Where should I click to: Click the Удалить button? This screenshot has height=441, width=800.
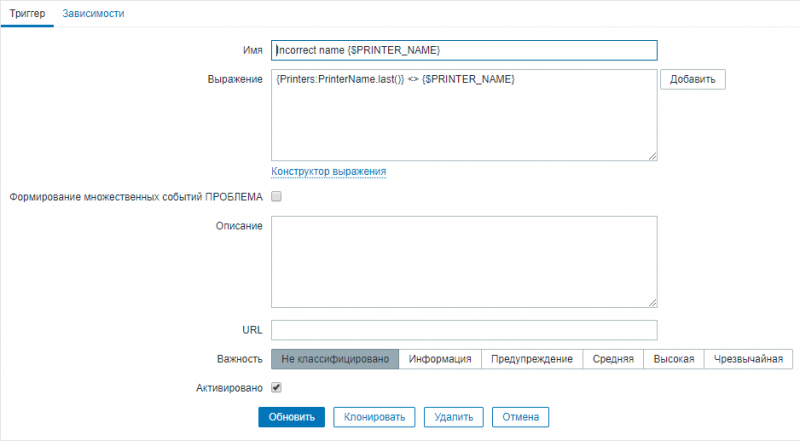[x=454, y=417]
